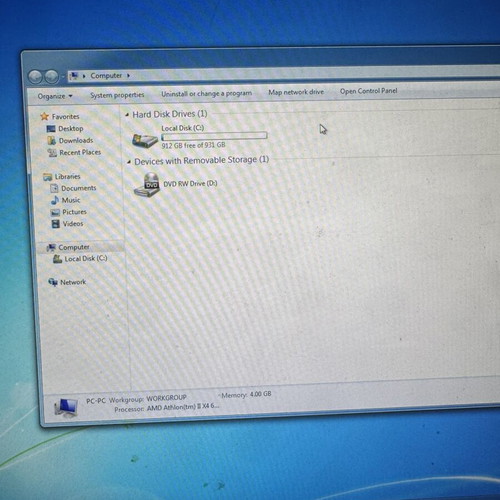
Task: Click the computer icon in address bar
Action: 74,76
